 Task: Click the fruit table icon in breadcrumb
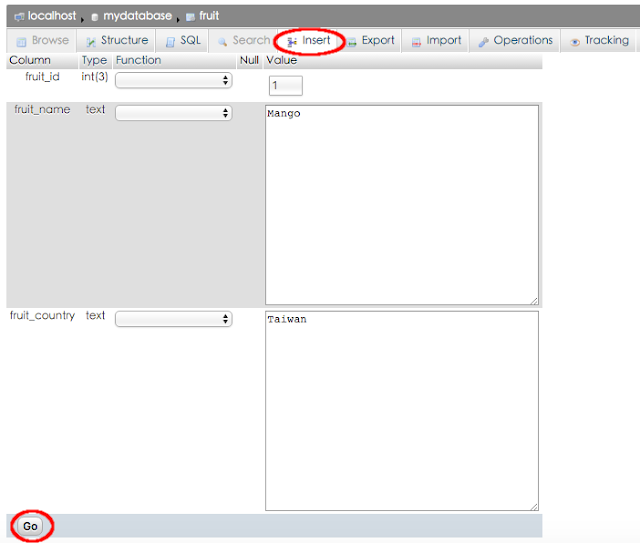[190, 17]
